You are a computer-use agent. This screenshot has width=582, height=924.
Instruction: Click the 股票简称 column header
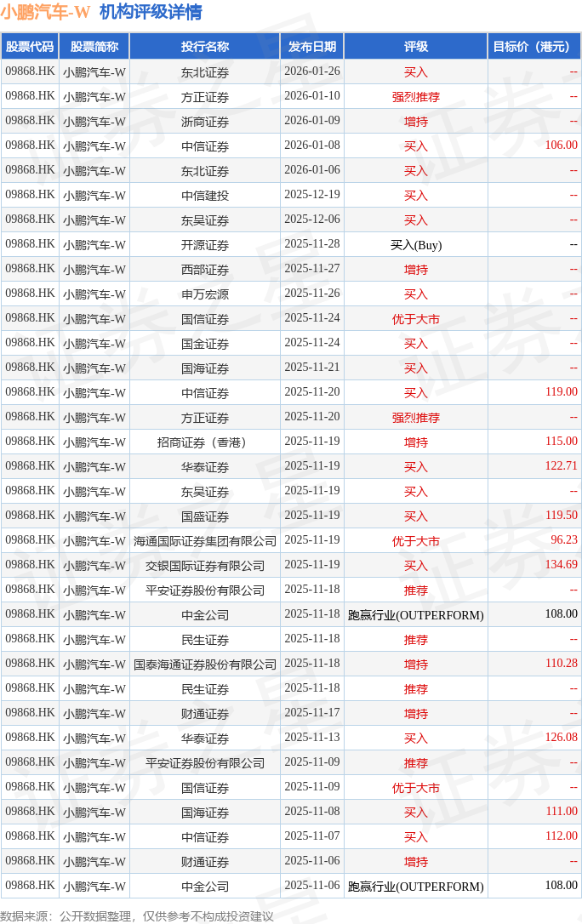click(x=94, y=47)
